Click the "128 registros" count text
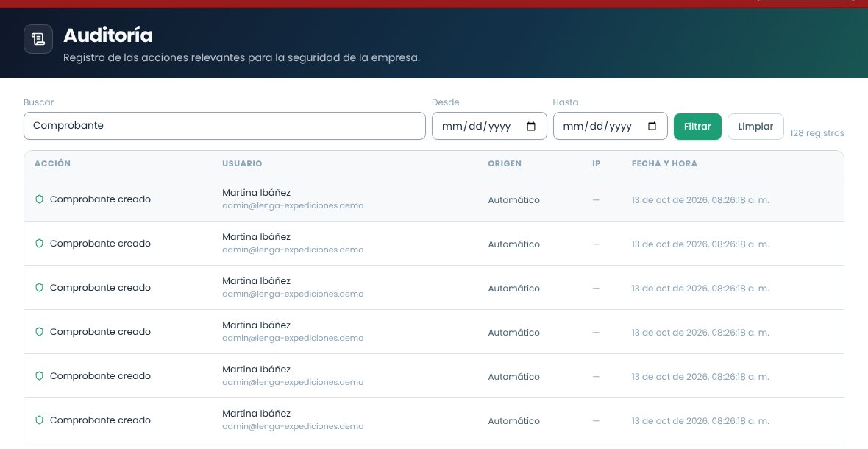 (817, 133)
